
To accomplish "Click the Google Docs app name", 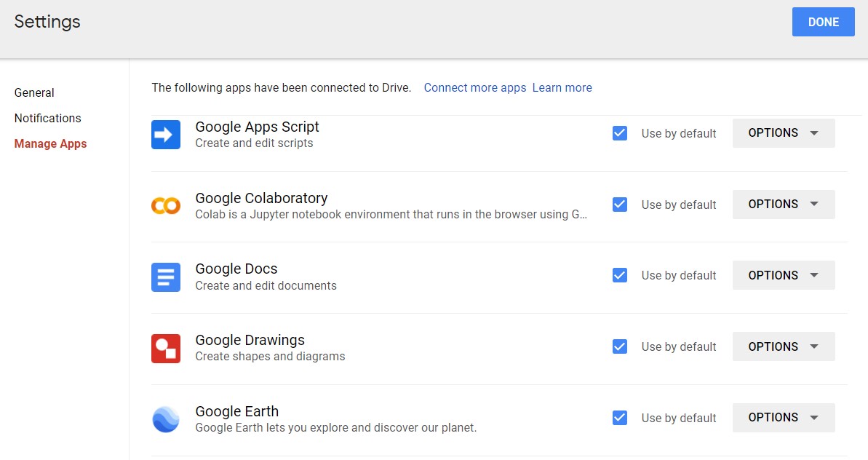I will pyautogui.click(x=236, y=269).
